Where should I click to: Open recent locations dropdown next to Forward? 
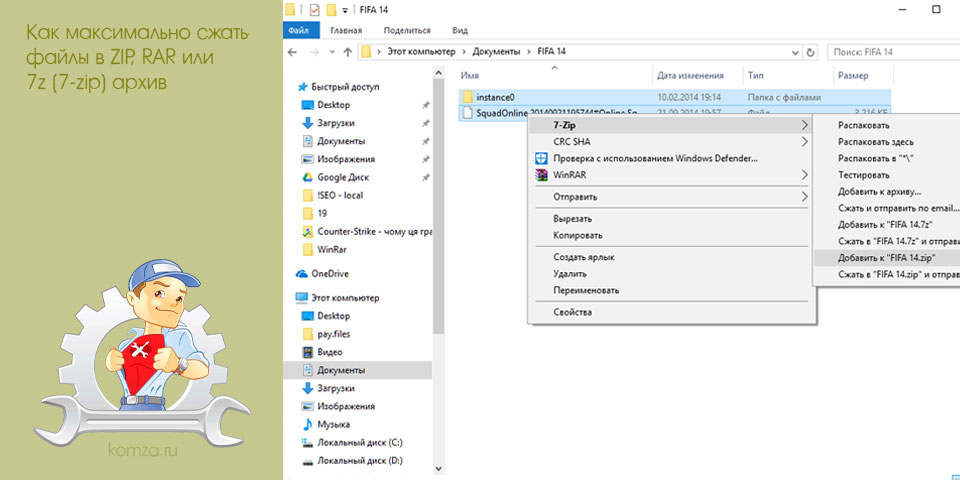(x=331, y=52)
